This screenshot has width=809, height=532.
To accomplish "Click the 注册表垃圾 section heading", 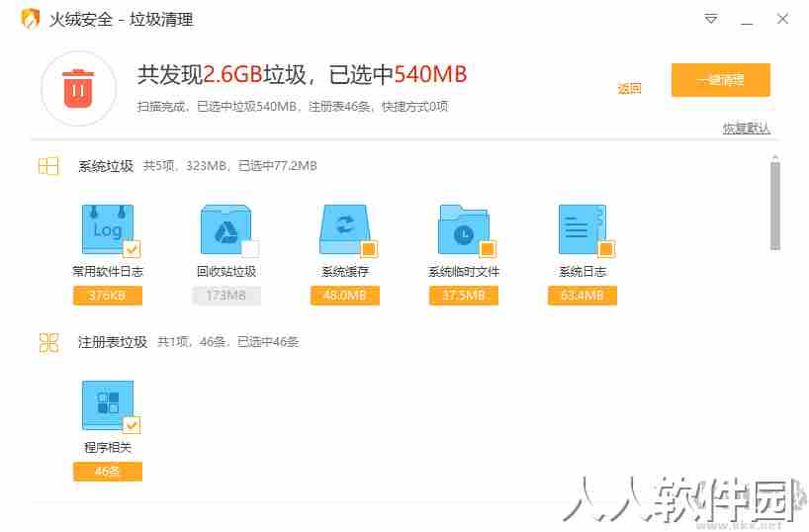I will pos(113,342).
